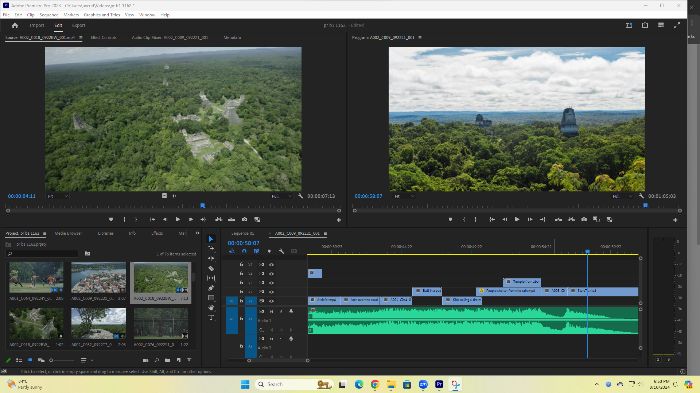Image resolution: width=700 pixels, height=393 pixels.
Task: Select the Selection tool in Tools panel
Action: (x=211, y=239)
